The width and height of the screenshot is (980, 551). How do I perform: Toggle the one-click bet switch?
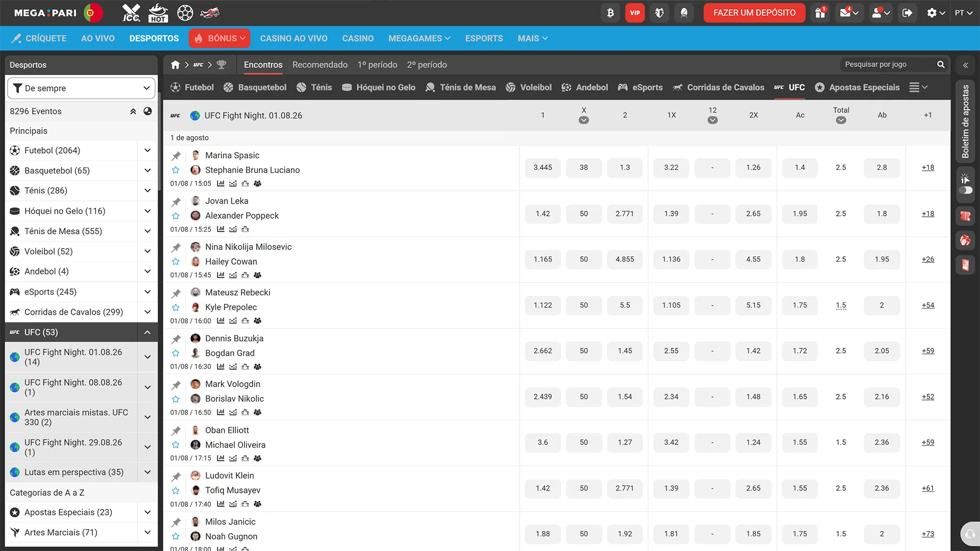click(x=965, y=190)
